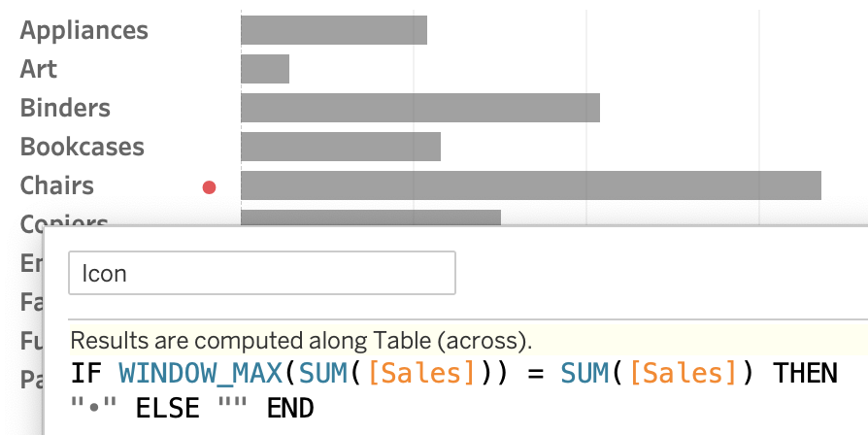
Task: Click the second [Sales] field after the equals sign
Action: click(x=684, y=374)
